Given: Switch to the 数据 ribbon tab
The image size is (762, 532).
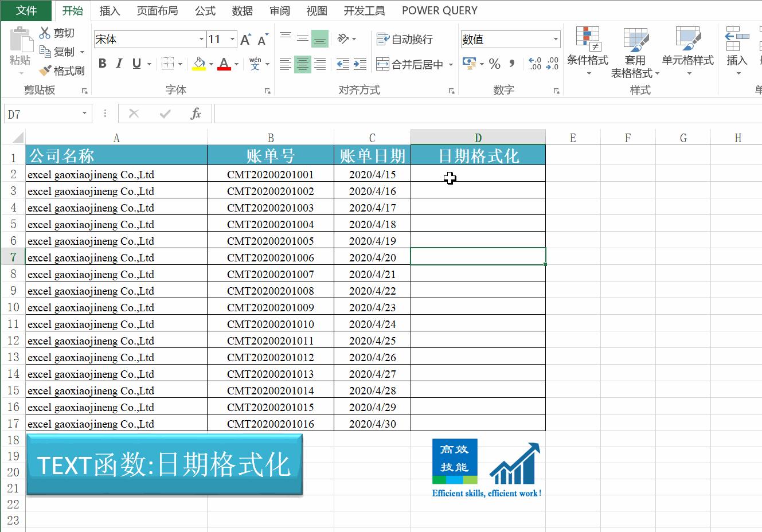Looking at the screenshot, I should pyautogui.click(x=242, y=10).
